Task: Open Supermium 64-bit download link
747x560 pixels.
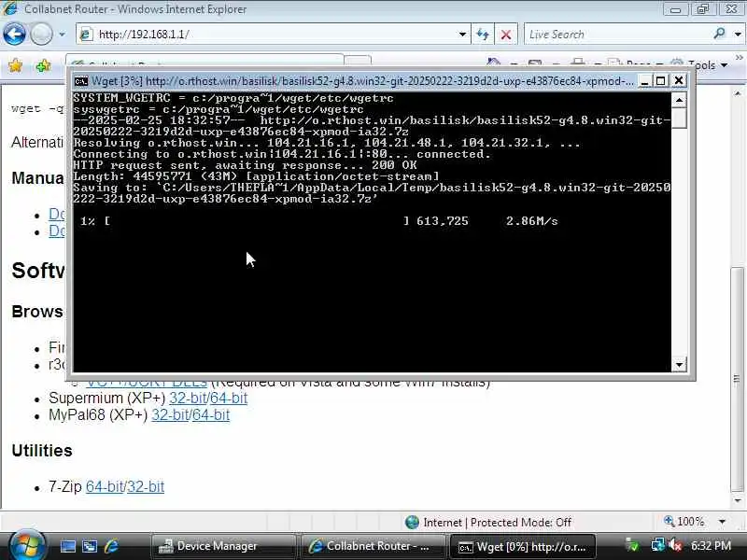Action: [227, 398]
